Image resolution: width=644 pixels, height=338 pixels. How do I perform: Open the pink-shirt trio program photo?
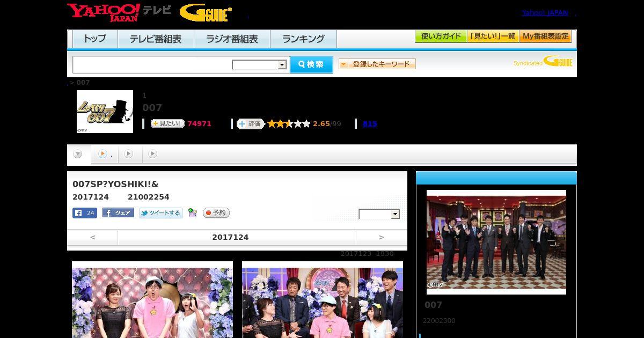[152, 299]
